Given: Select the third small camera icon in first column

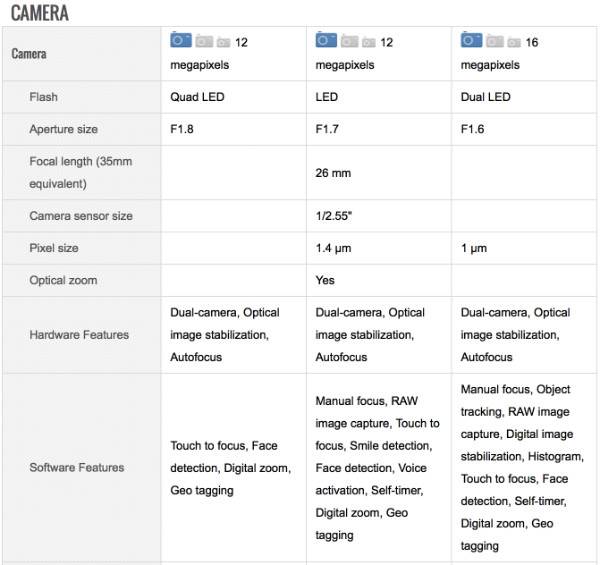Looking at the screenshot, I should click(223, 42).
